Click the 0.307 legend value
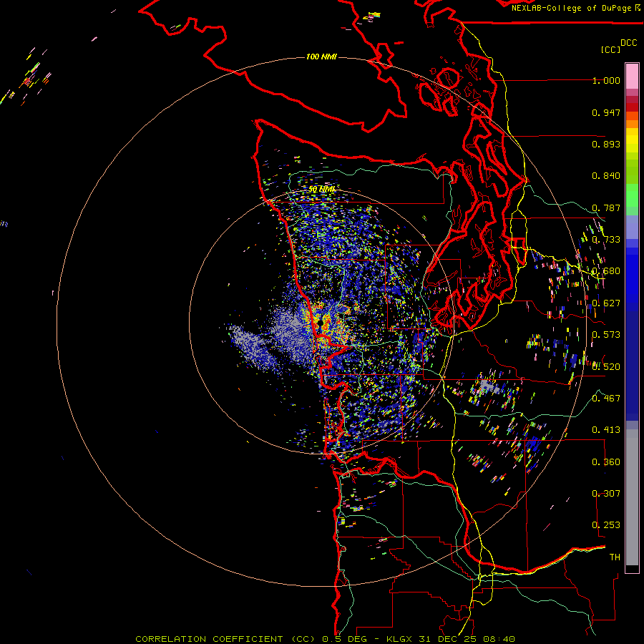The width and height of the screenshot is (644, 644). (x=606, y=494)
